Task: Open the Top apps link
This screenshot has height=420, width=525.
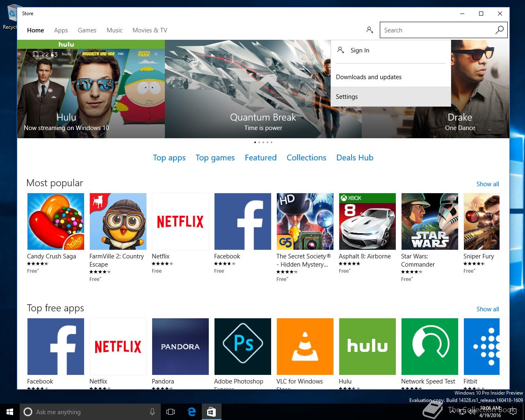Action: point(169,158)
